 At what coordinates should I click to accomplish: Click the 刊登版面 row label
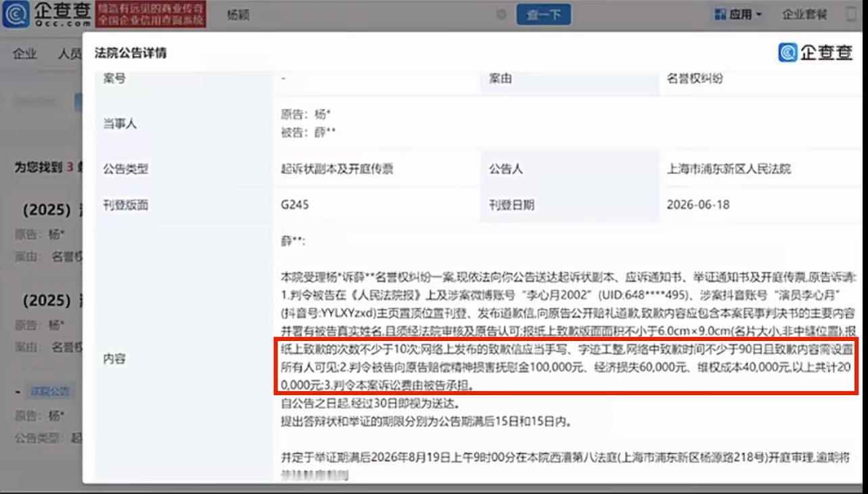point(125,205)
